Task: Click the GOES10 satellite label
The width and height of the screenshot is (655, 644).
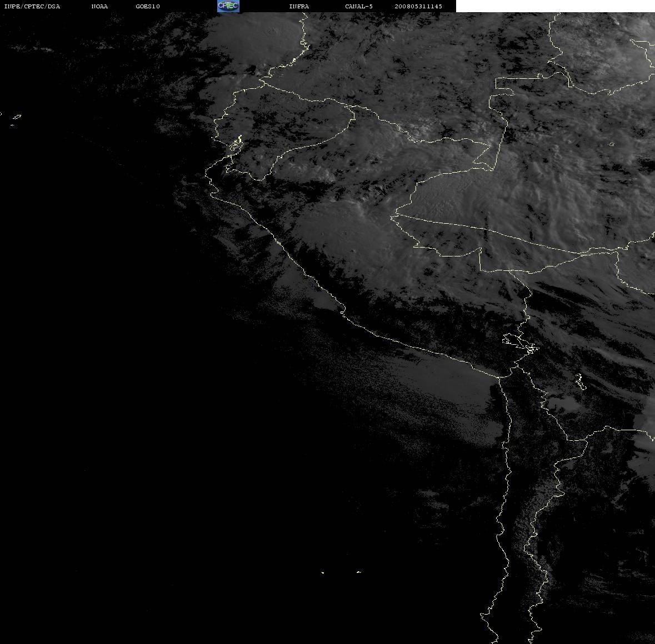Action: click(148, 6)
